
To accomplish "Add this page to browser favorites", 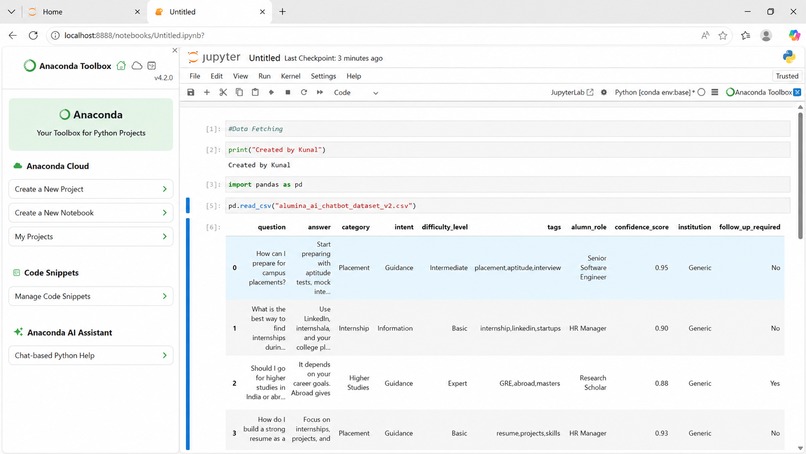I will [723, 35].
